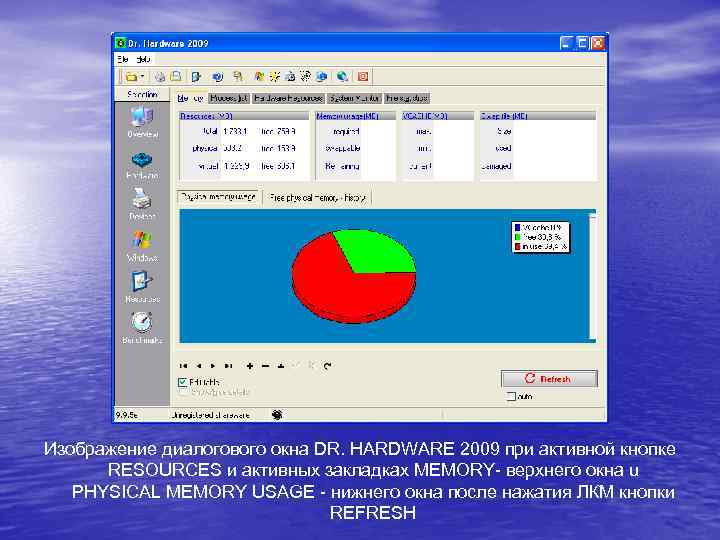The width and height of the screenshot is (720, 540).
Task: Click the Windows flag toolbar icon
Action: (259, 77)
